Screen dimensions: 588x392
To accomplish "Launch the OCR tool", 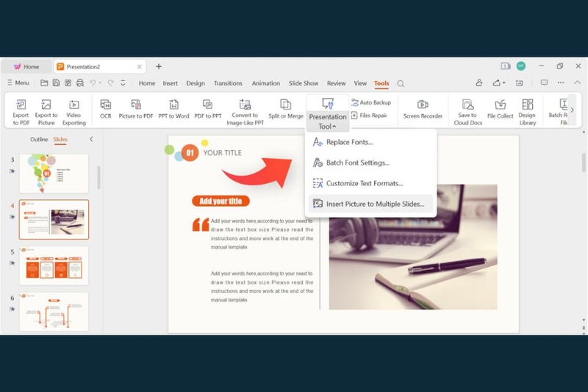I will [105, 109].
